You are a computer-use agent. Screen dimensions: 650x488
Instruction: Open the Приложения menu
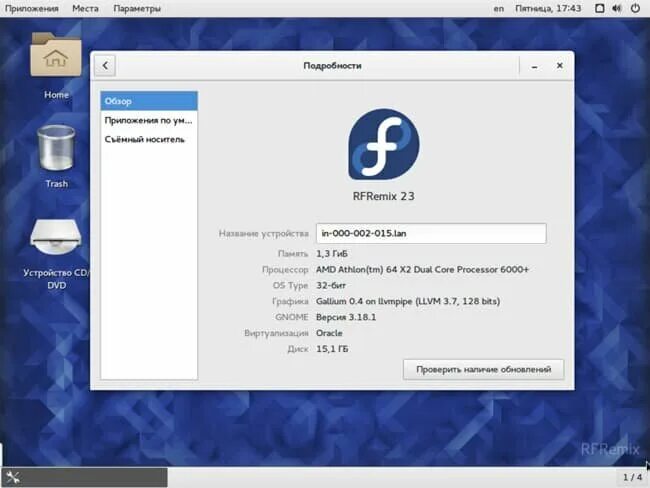coord(32,8)
